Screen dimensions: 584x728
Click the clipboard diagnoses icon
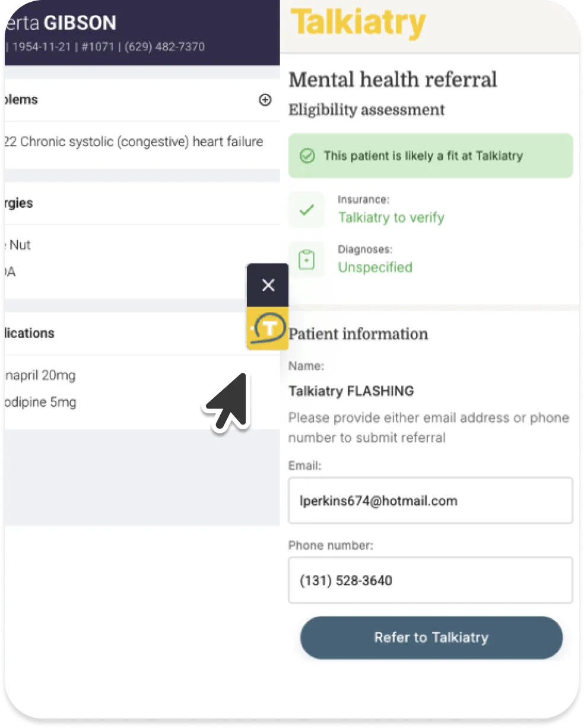tap(306, 259)
